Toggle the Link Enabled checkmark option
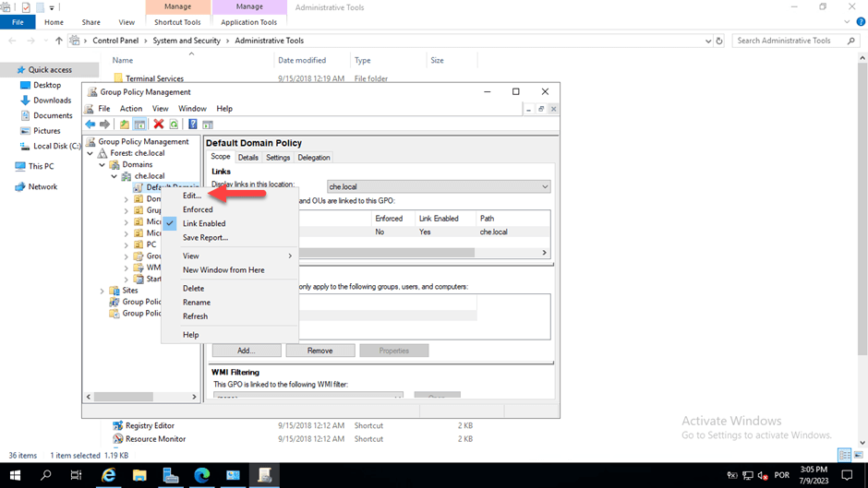The width and height of the screenshot is (868, 488). (x=203, y=223)
